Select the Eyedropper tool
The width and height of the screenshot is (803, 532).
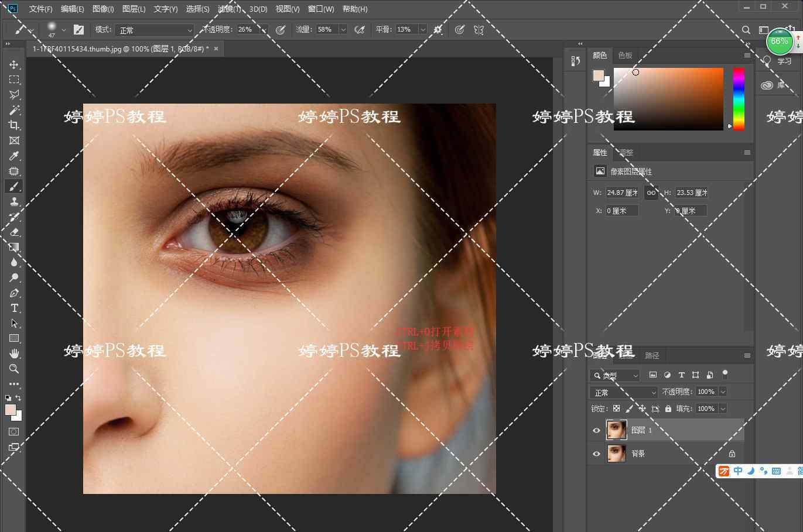[14, 156]
